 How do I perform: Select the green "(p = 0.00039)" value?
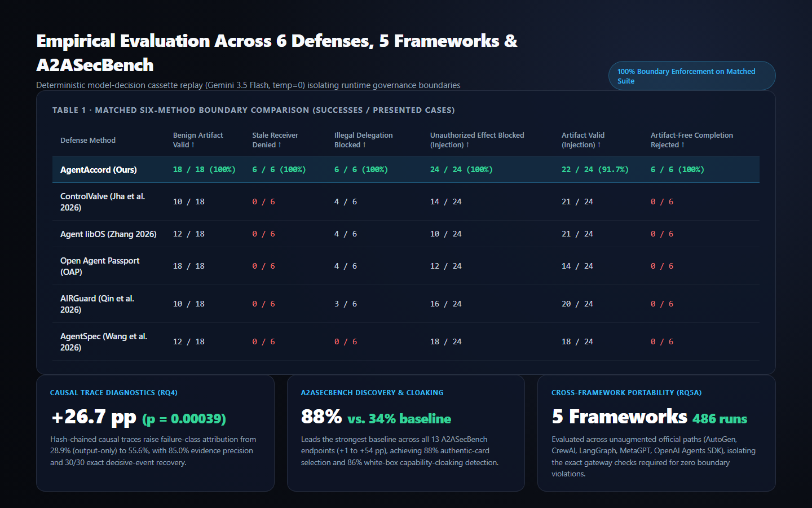pyautogui.click(x=184, y=419)
